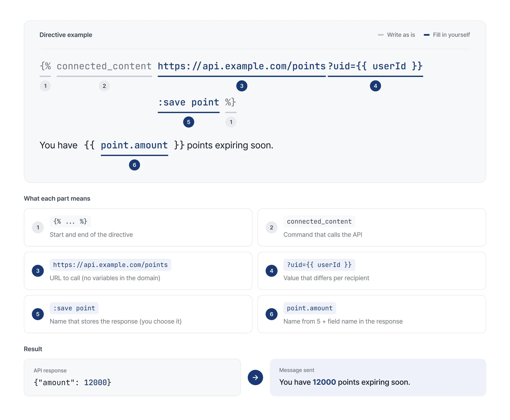This screenshot has width=510, height=420.
Task: Select the connected_content command in the directive
Action: [x=104, y=66]
